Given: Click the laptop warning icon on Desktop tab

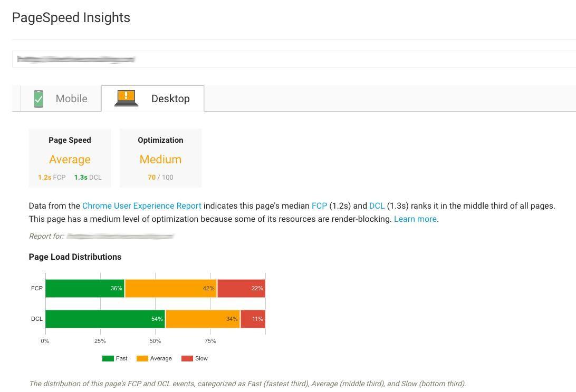Looking at the screenshot, I should pos(126,98).
